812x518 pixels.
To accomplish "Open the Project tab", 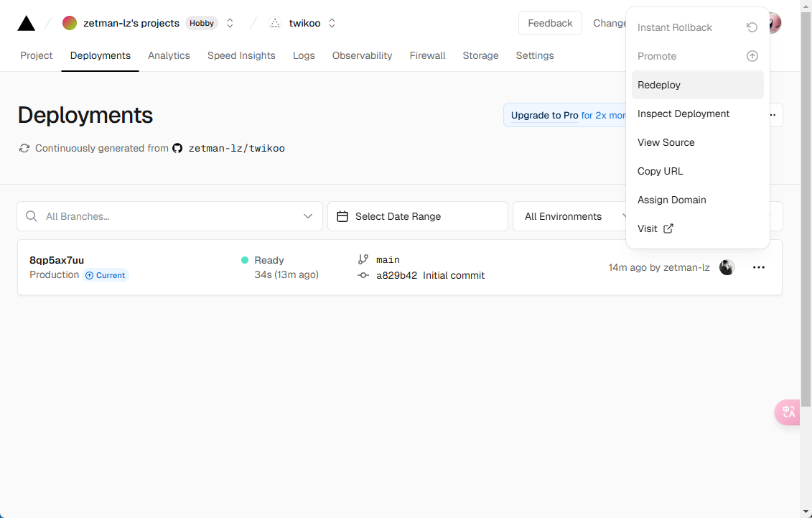I will tap(36, 55).
